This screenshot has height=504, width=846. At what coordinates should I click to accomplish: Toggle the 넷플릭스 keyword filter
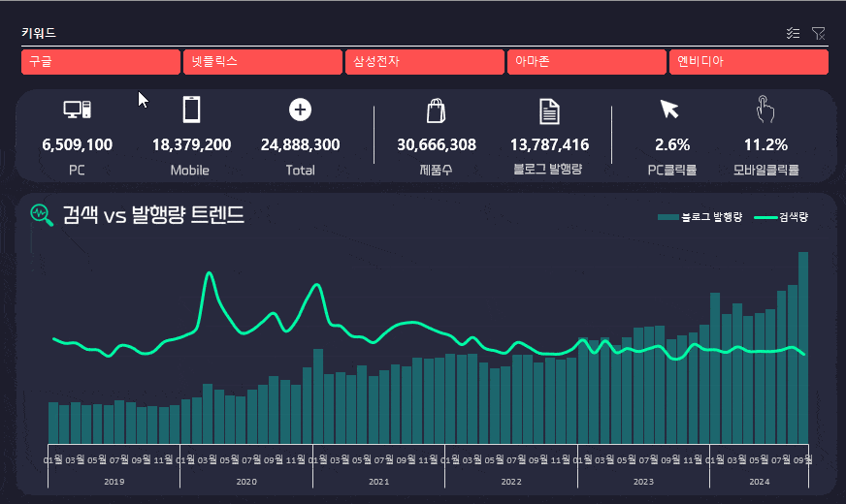point(263,62)
